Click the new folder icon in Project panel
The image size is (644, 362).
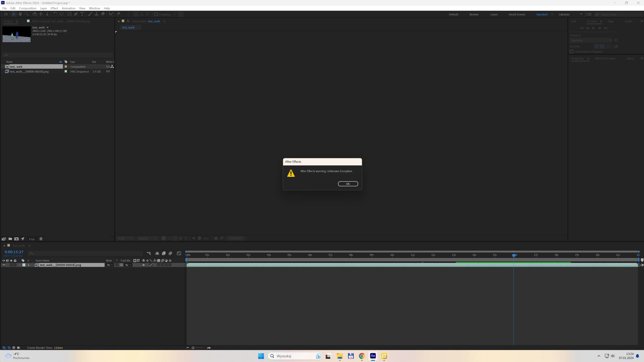[x=10, y=239]
